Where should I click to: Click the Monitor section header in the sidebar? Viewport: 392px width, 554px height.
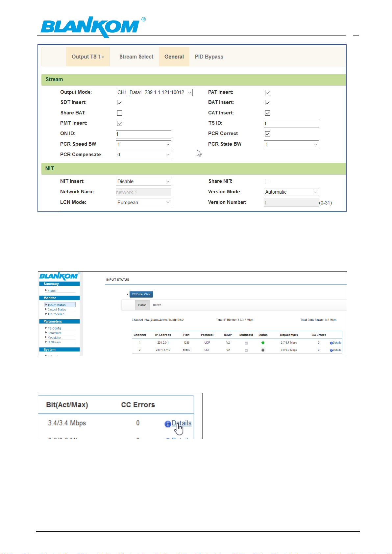(x=60, y=298)
